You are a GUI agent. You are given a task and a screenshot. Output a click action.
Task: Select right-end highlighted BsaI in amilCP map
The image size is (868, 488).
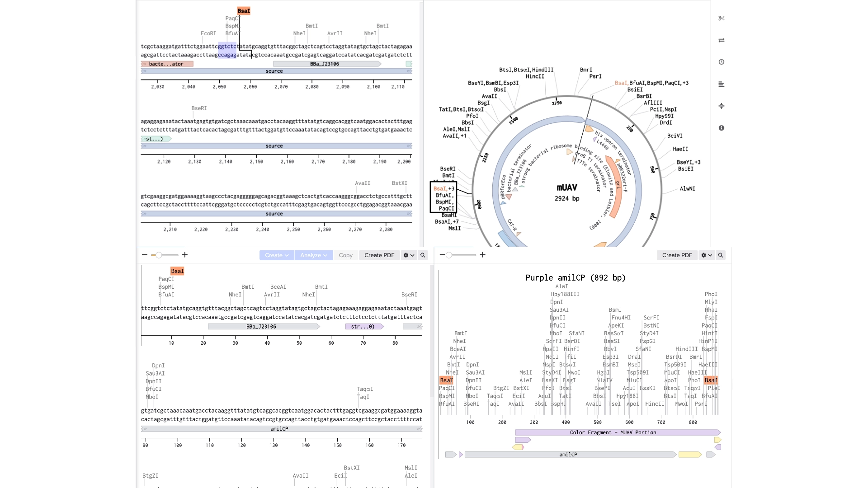[x=711, y=380]
